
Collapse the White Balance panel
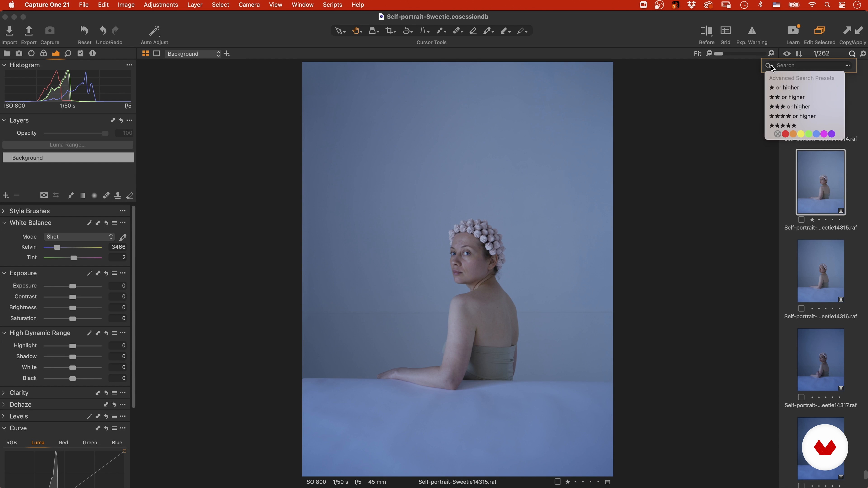coord(4,223)
